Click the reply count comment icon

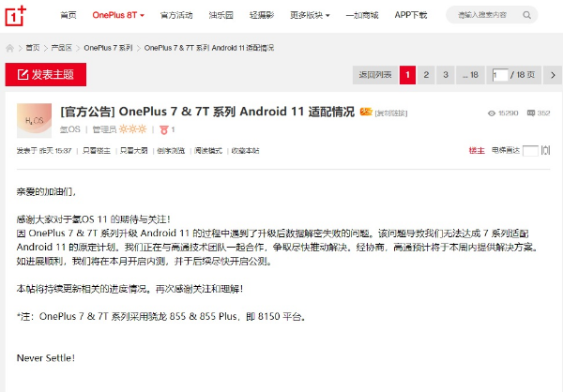531,113
